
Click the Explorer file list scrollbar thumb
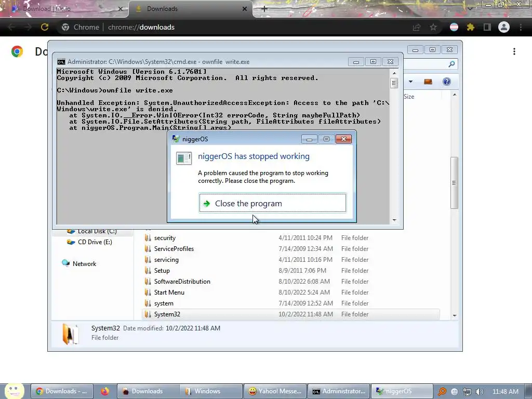(x=454, y=183)
